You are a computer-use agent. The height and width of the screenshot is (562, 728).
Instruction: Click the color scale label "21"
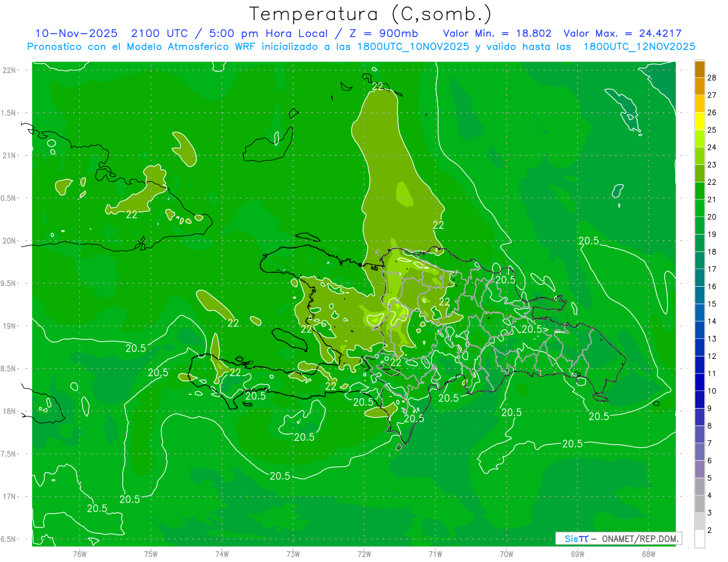[712, 199]
